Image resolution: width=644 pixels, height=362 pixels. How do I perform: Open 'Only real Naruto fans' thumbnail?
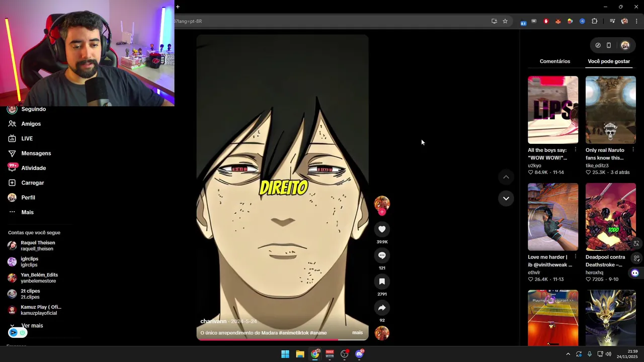click(611, 110)
